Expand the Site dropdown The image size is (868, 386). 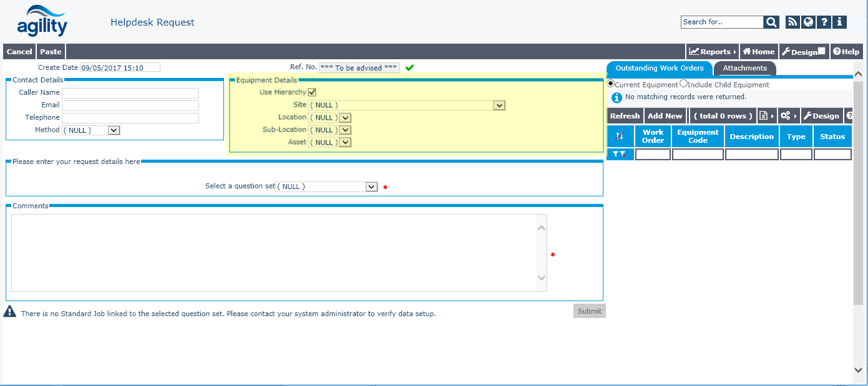[499, 105]
